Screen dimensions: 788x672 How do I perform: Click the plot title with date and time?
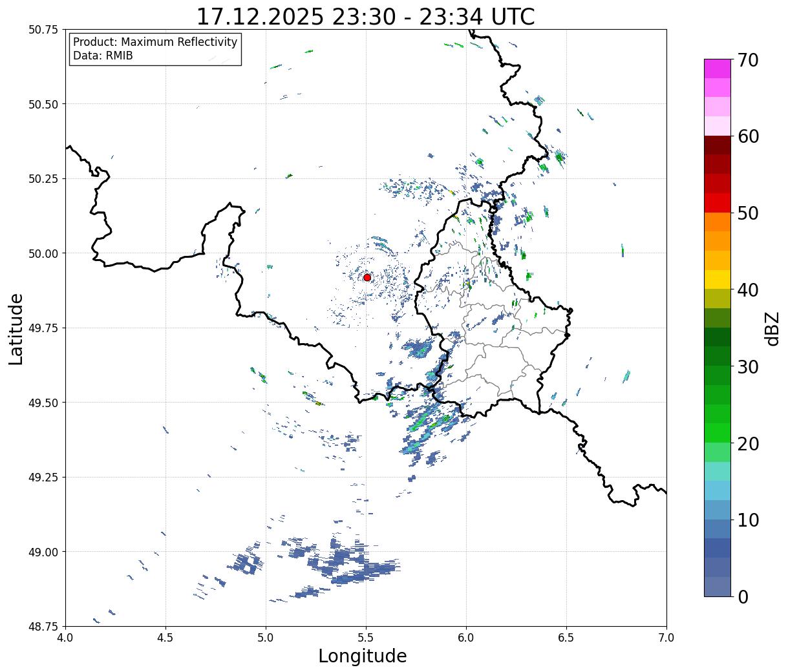point(366,16)
